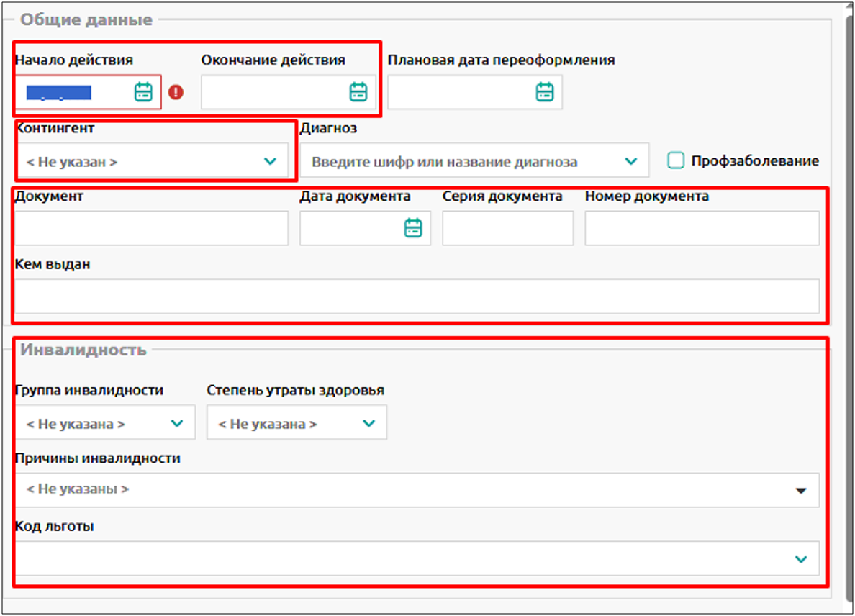Open Степень утраты здоровья dropdown
The height and width of the screenshot is (616, 855).
[368, 423]
